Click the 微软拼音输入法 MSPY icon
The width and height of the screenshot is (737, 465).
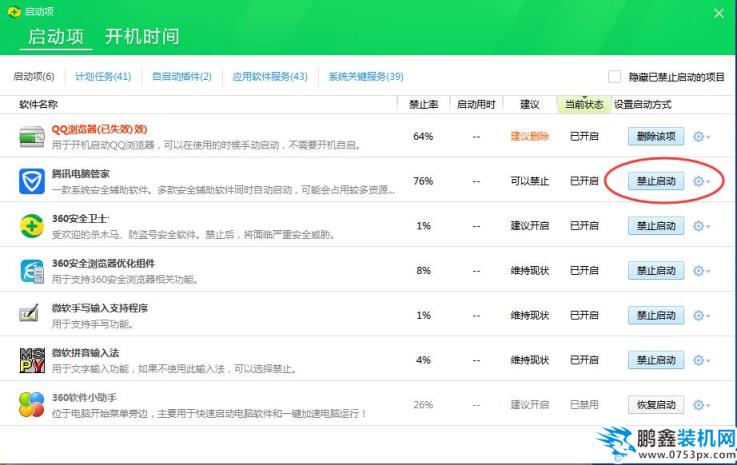coord(32,360)
